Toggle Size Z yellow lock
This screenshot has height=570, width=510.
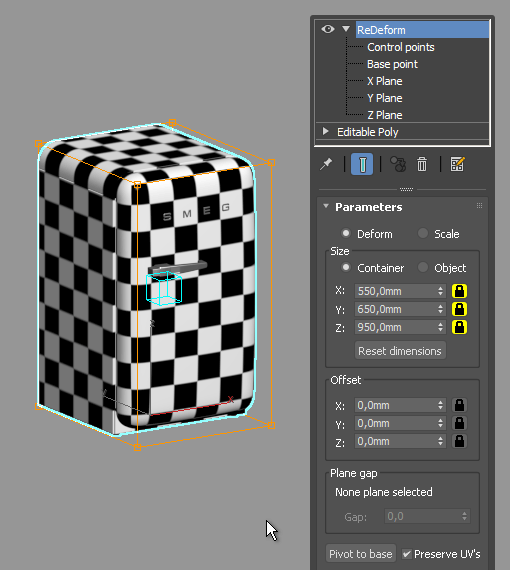(459, 327)
